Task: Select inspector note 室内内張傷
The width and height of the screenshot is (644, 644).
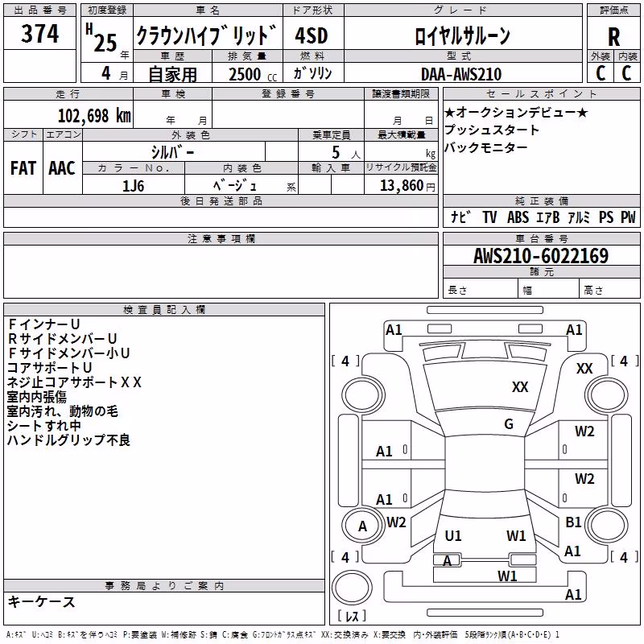Action: pyautogui.click(x=37, y=397)
